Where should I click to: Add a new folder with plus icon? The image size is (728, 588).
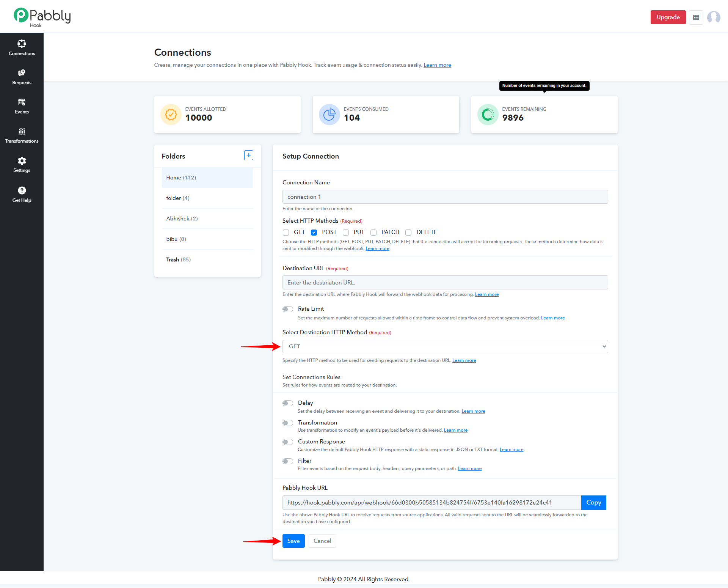click(249, 155)
